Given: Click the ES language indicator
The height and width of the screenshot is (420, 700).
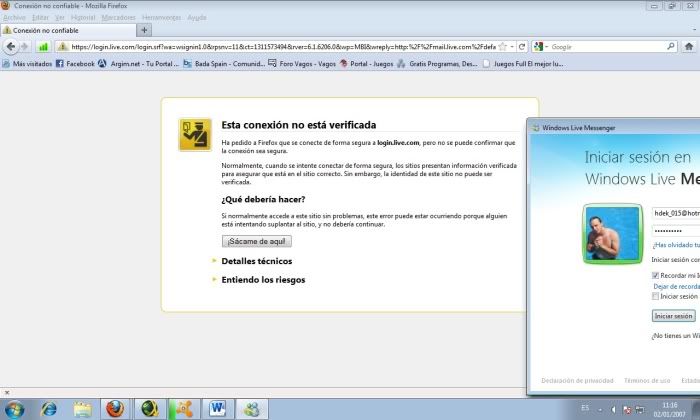Looking at the screenshot, I should (x=585, y=408).
